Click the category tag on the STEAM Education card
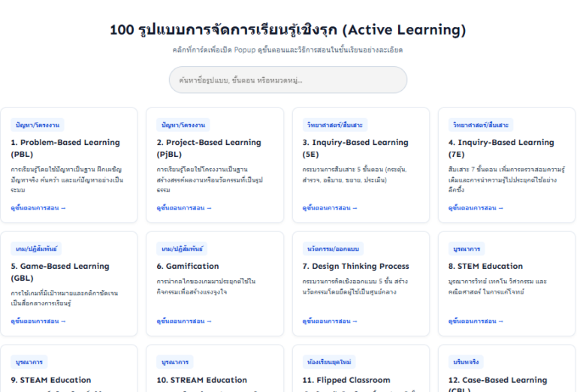Viewport: 577px width, 392px height. coord(29,362)
